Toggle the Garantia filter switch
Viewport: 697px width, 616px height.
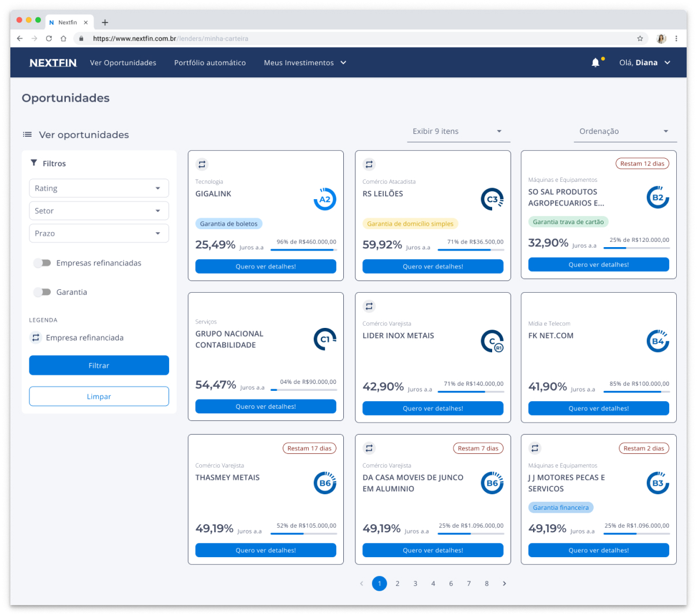42,292
